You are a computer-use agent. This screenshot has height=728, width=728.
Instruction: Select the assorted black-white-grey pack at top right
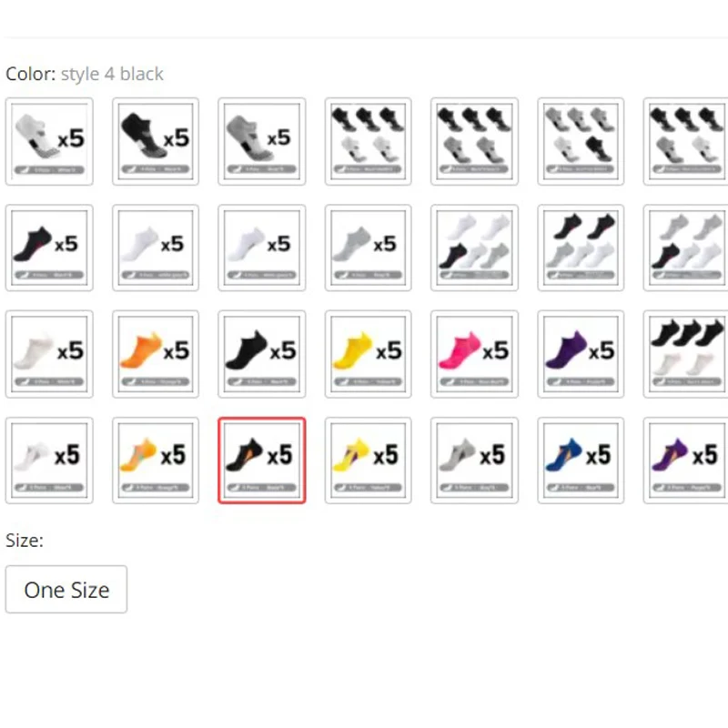coord(686,141)
